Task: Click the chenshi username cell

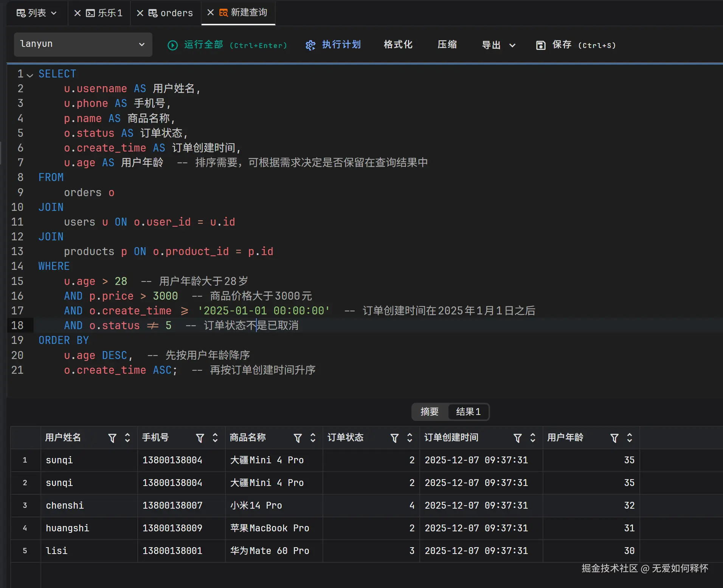Action: click(89, 506)
